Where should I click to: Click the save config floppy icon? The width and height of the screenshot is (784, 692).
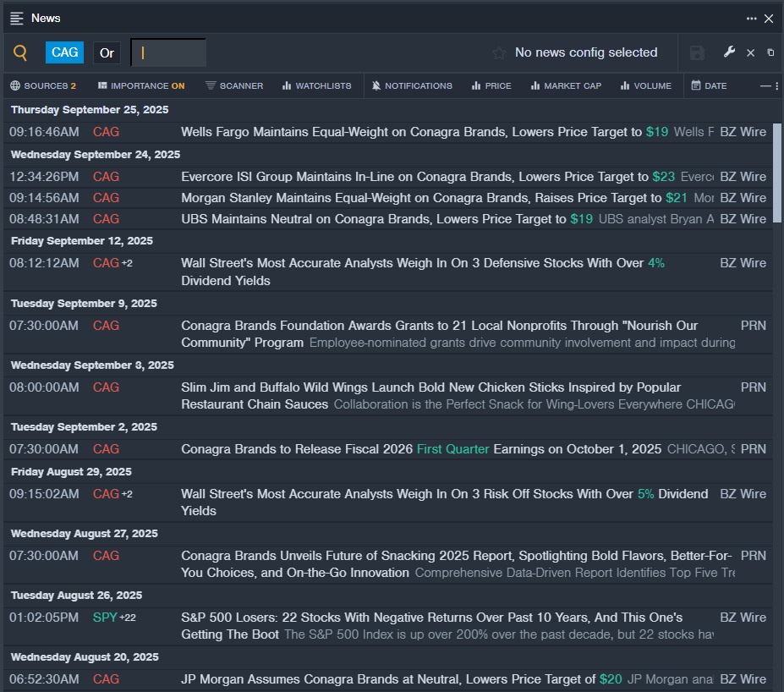pos(697,53)
